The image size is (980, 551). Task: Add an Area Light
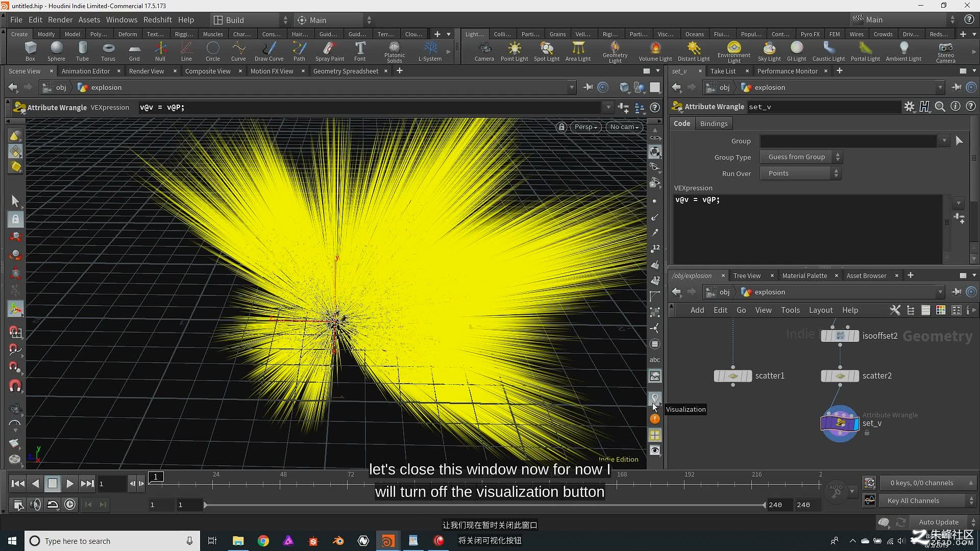point(578,52)
